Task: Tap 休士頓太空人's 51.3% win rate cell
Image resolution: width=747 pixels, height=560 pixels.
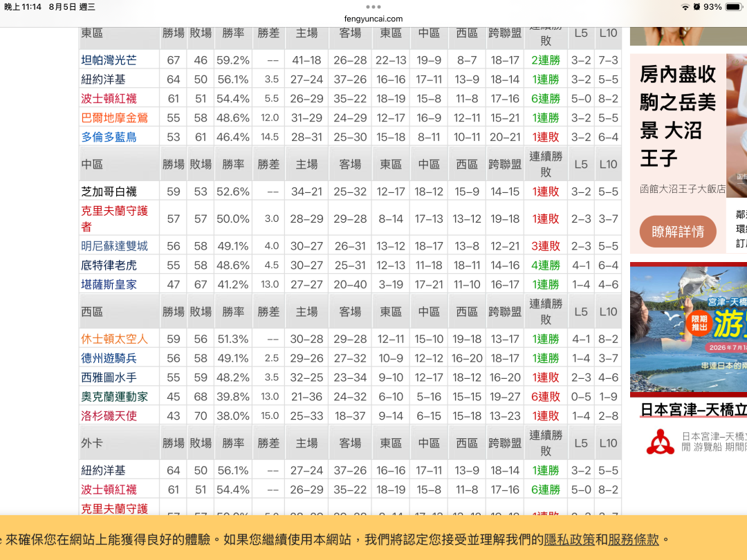Action: pyautogui.click(x=233, y=339)
